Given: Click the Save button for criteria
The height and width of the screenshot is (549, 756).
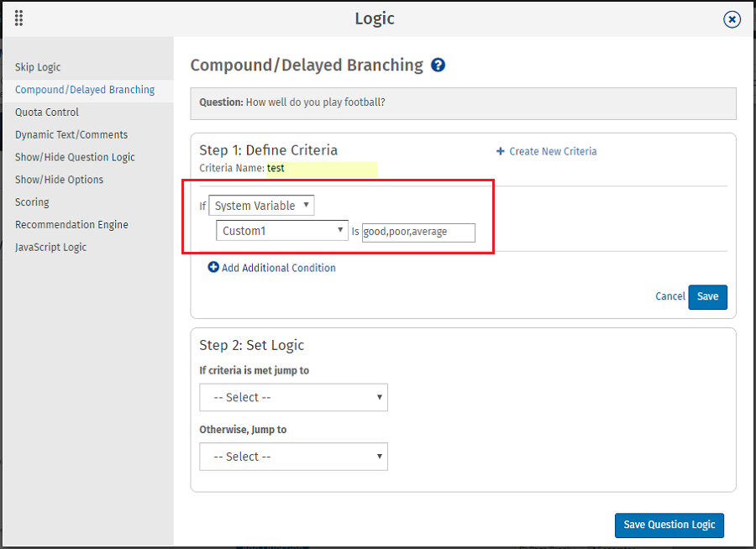Looking at the screenshot, I should coord(707,296).
